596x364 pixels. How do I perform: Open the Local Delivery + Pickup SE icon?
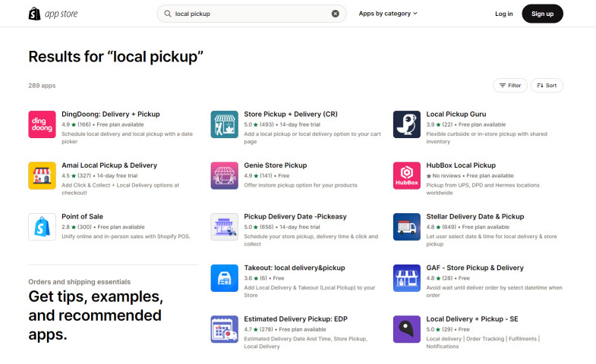pyautogui.click(x=407, y=329)
